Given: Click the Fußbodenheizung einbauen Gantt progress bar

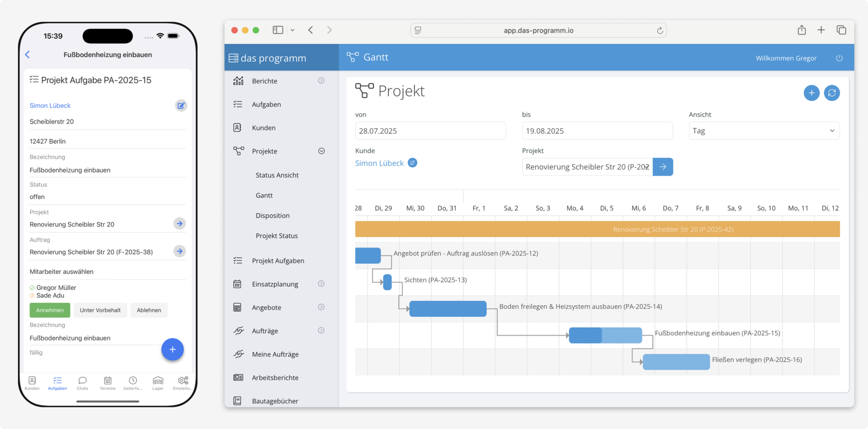Looking at the screenshot, I should click(x=605, y=336).
